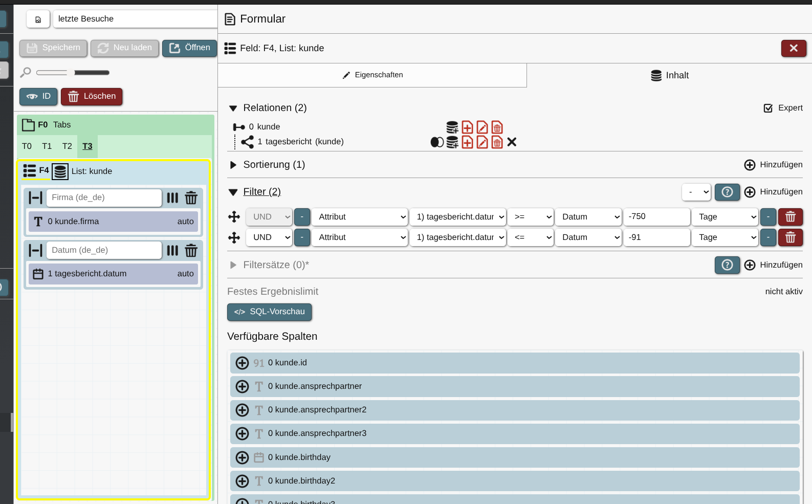The width and height of the screenshot is (812, 504).
Task: Click the Filter help question mark button
Action: coord(727,192)
